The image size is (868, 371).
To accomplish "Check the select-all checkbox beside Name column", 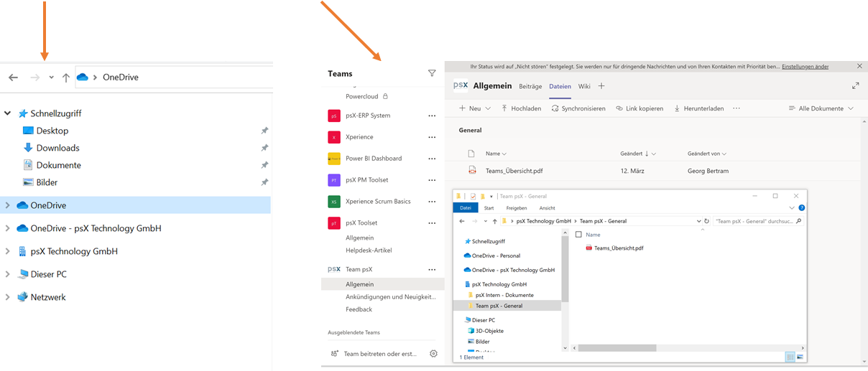I will (578, 235).
